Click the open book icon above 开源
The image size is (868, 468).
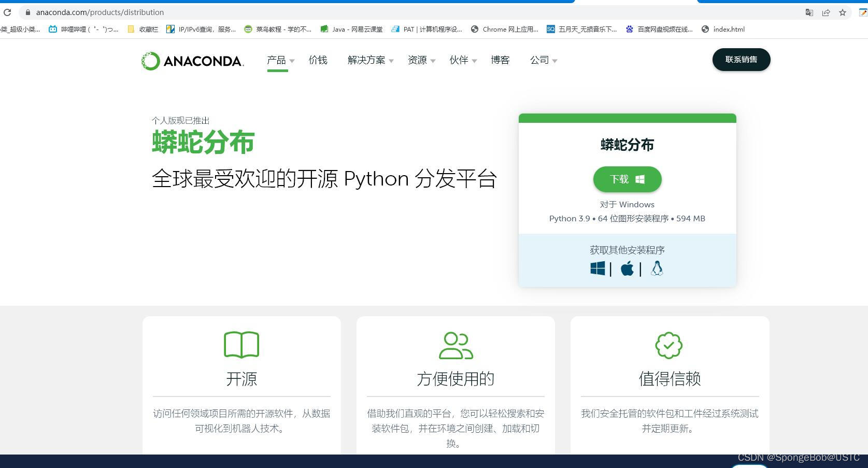241,344
